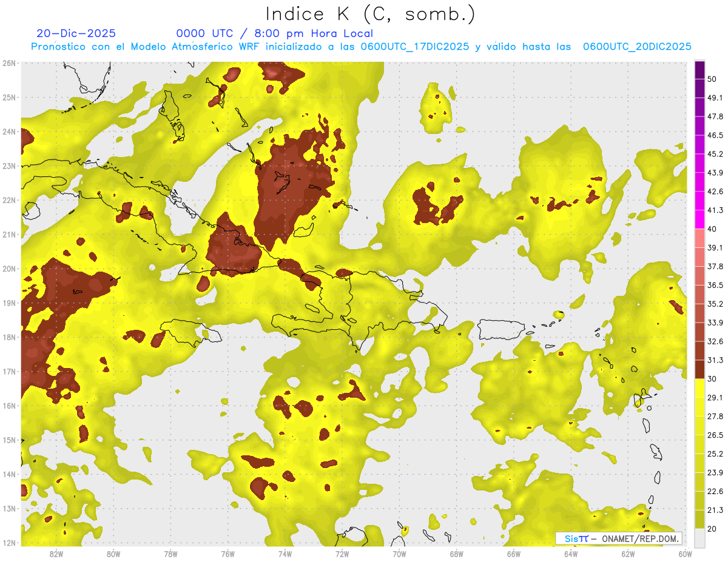Click the "27.8" color scale label
Viewport: 728px width, 562px height.
pos(715,416)
